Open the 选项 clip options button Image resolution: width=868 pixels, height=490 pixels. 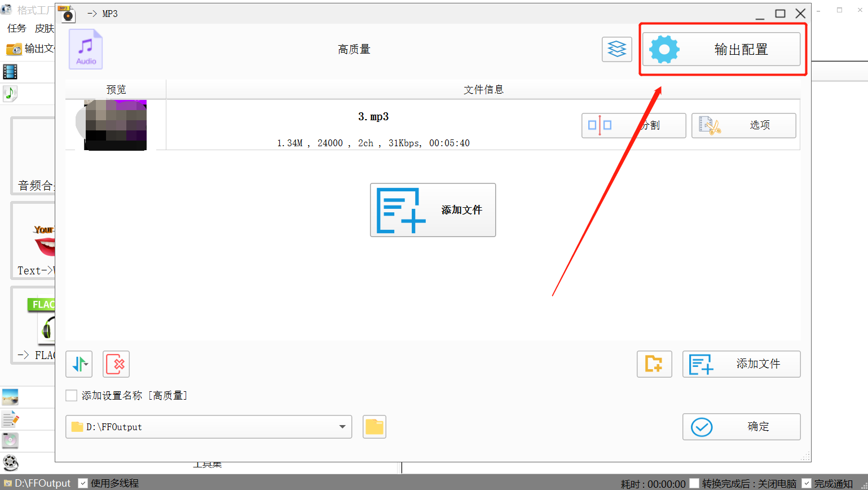pos(744,125)
